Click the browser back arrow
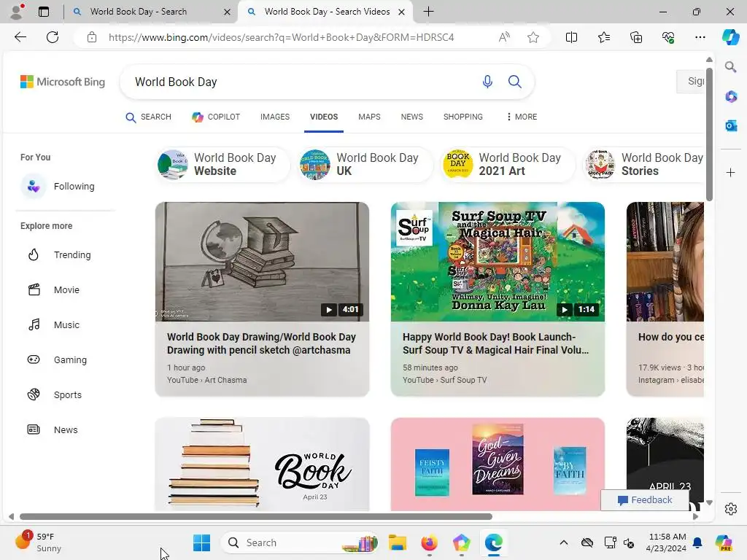The height and width of the screenshot is (560, 747). coord(20,37)
